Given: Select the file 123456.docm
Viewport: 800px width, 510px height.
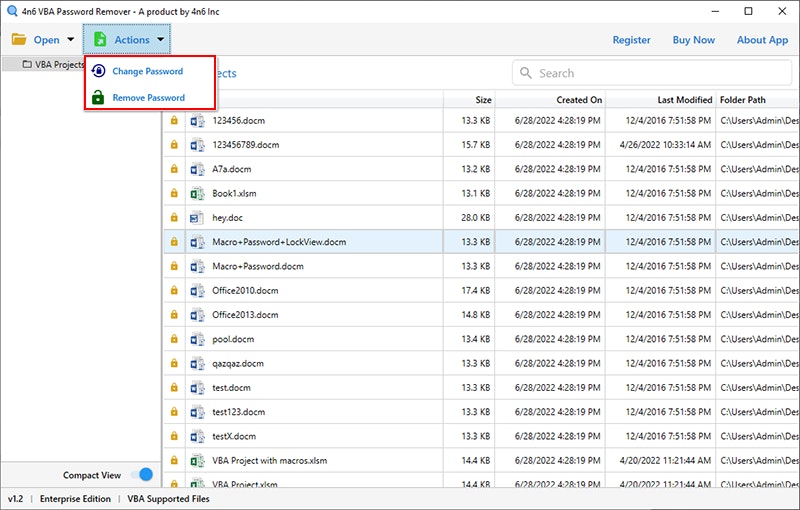Looking at the screenshot, I should point(238,121).
